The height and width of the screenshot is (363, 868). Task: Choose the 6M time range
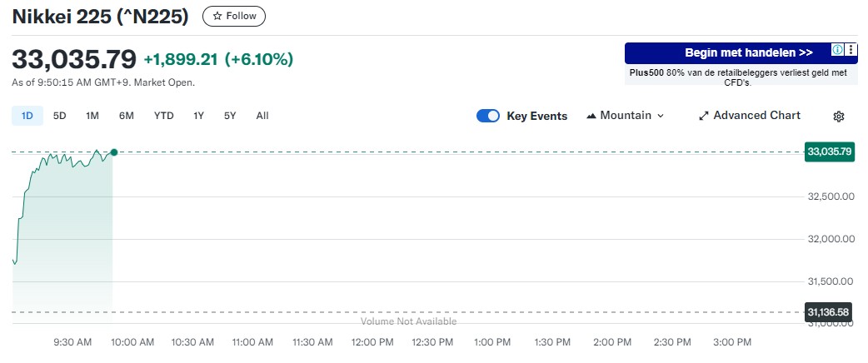pyautogui.click(x=127, y=116)
